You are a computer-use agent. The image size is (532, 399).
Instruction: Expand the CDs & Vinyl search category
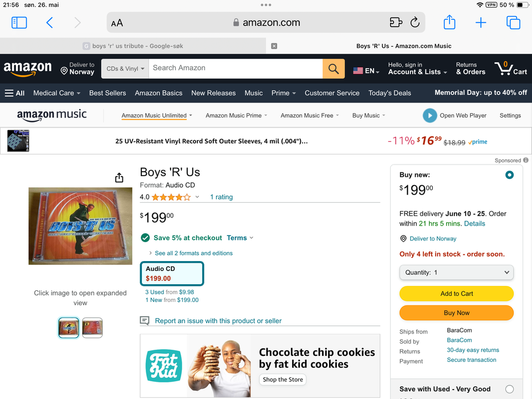pos(125,69)
